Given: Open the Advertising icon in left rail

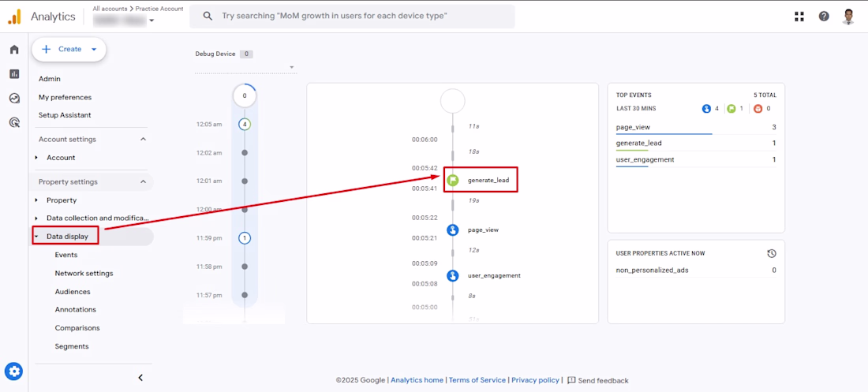Looking at the screenshot, I should tap(14, 122).
